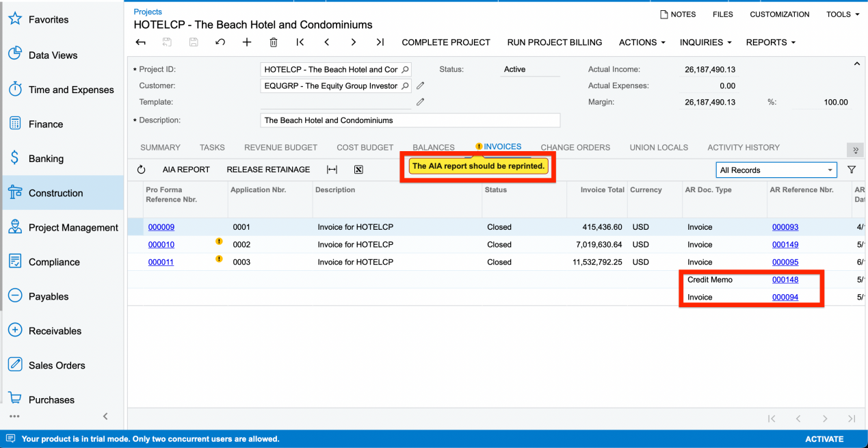This screenshot has height=448, width=868.
Task: Click the undo arrow in the toolbar
Action: click(220, 42)
